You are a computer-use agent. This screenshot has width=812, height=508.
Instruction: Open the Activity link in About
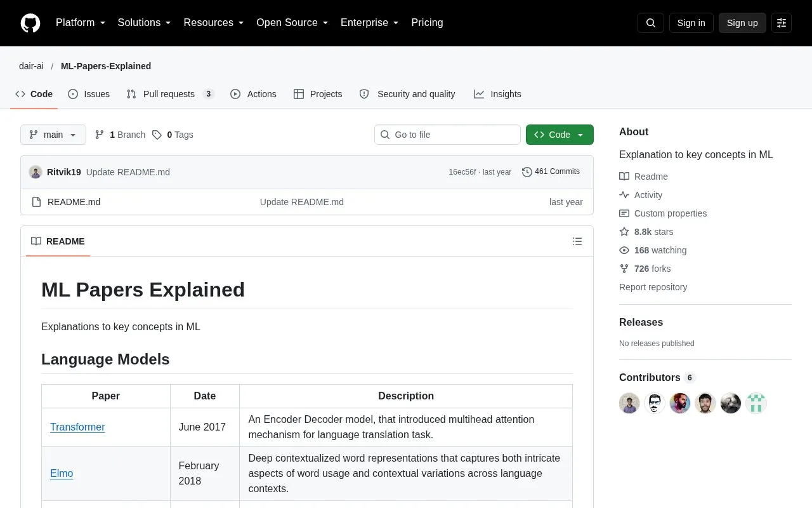[x=641, y=195]
